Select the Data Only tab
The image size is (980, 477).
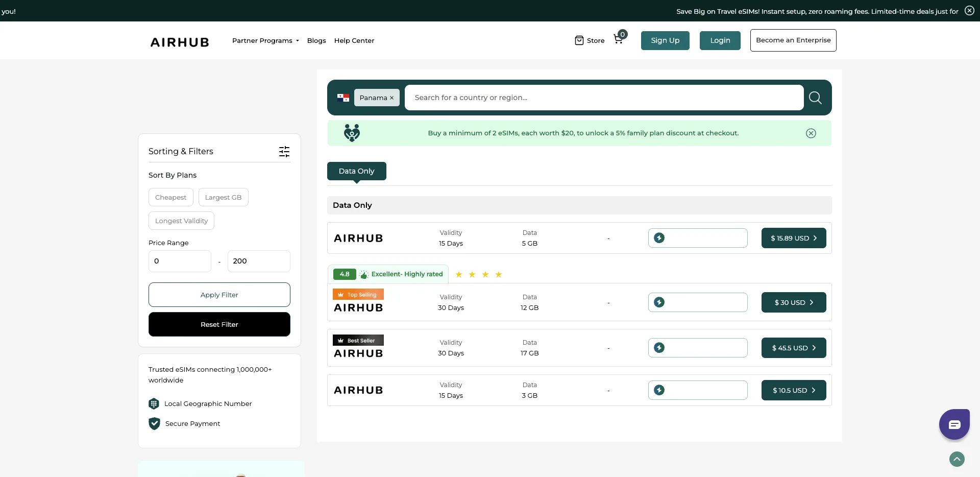[357, 171]
